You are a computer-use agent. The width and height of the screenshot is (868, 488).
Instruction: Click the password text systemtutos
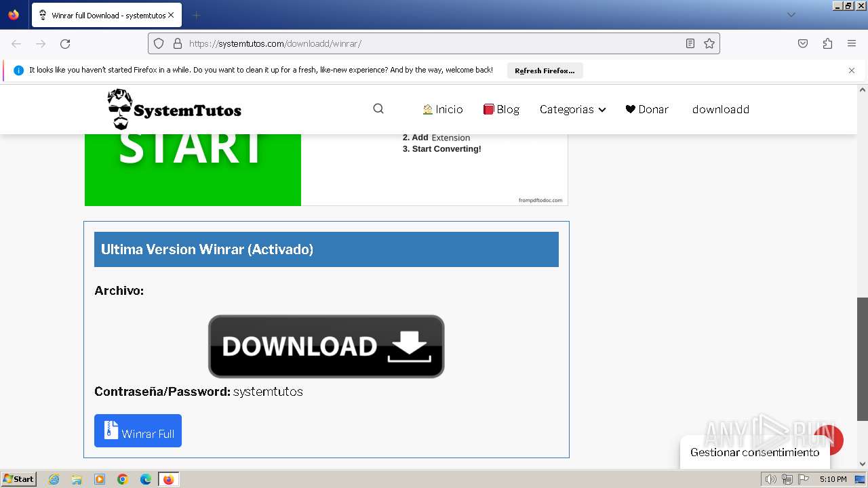click(268, 391)
